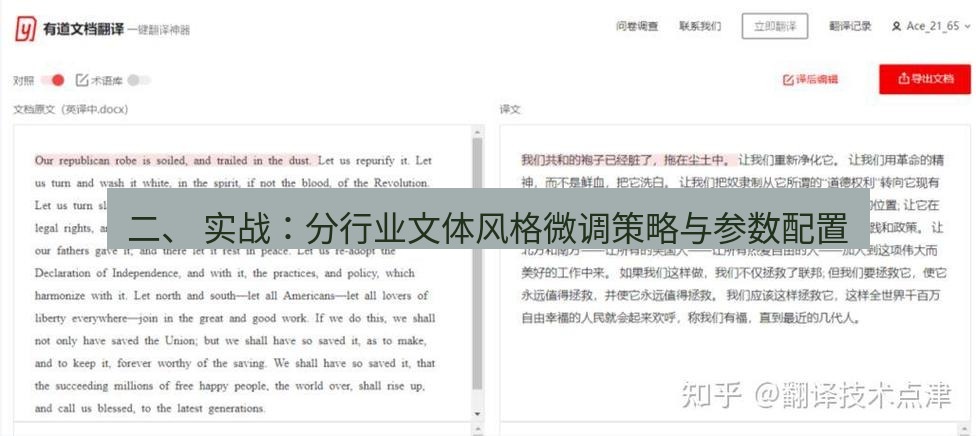
Task: Toggle the 术语库 glossary switch
Action: [139, 80]
